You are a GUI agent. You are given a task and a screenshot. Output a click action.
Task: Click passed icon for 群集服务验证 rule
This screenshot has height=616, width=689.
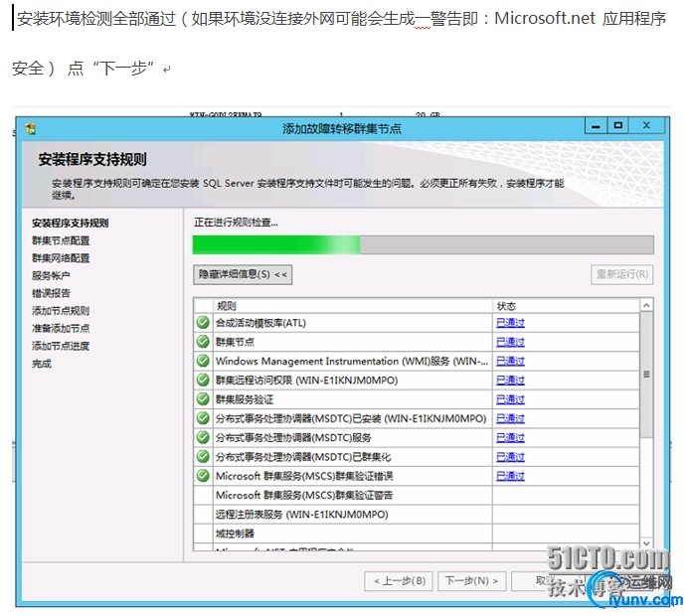[203, 399]
